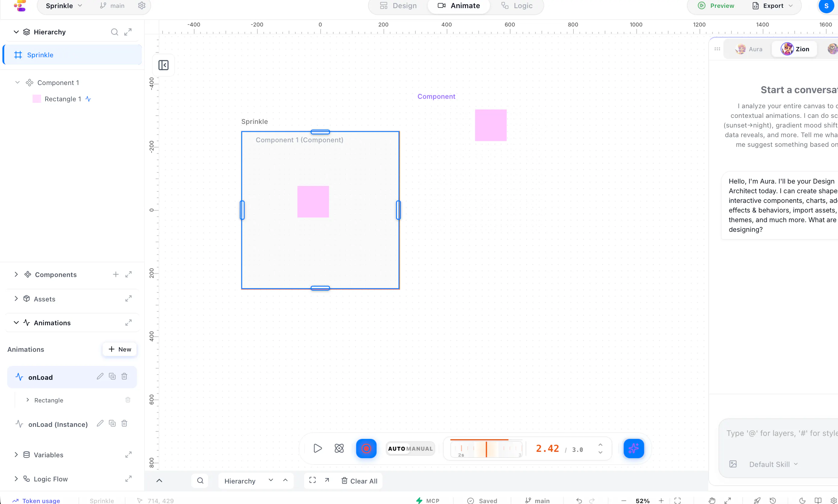The image size is (838, 504).
Task: Open the Token usage link
Action: click(36, 501)
